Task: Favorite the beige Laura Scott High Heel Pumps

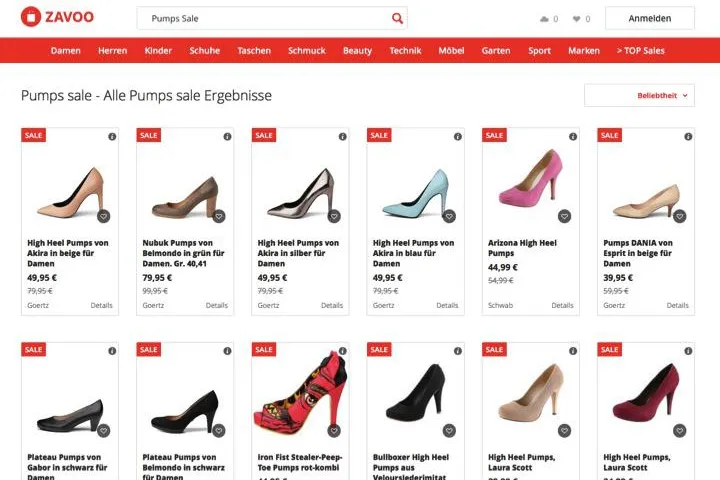Action: (565, 430)
